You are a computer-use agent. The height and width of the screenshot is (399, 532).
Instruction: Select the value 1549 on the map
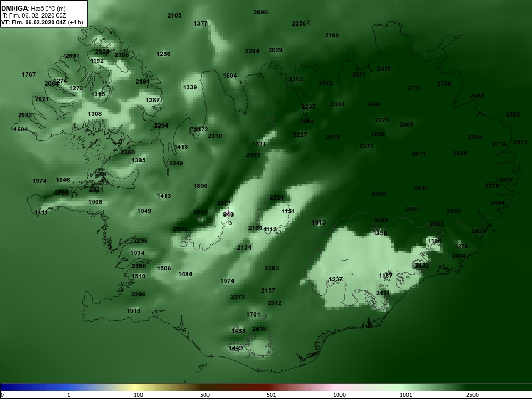144,211
